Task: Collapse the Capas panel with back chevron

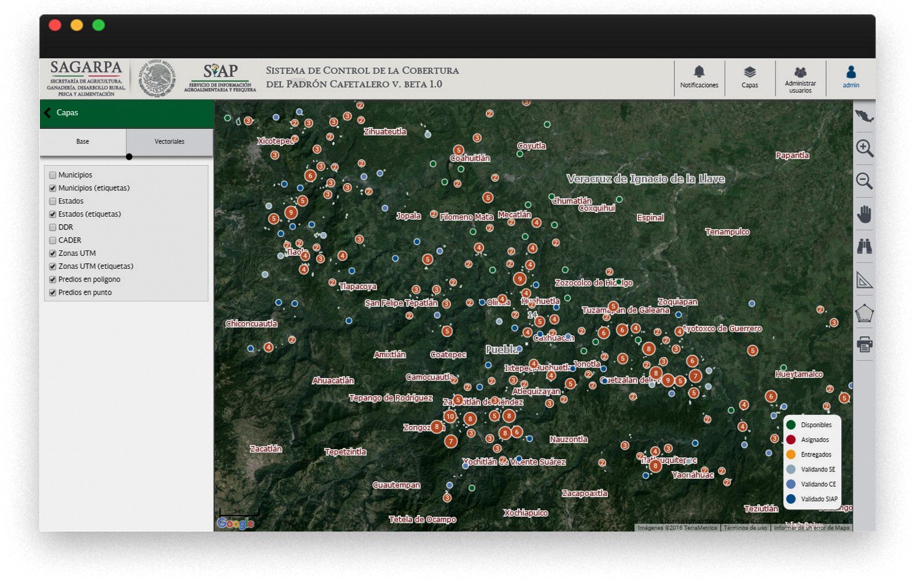Action: click(x=47, y=113)
